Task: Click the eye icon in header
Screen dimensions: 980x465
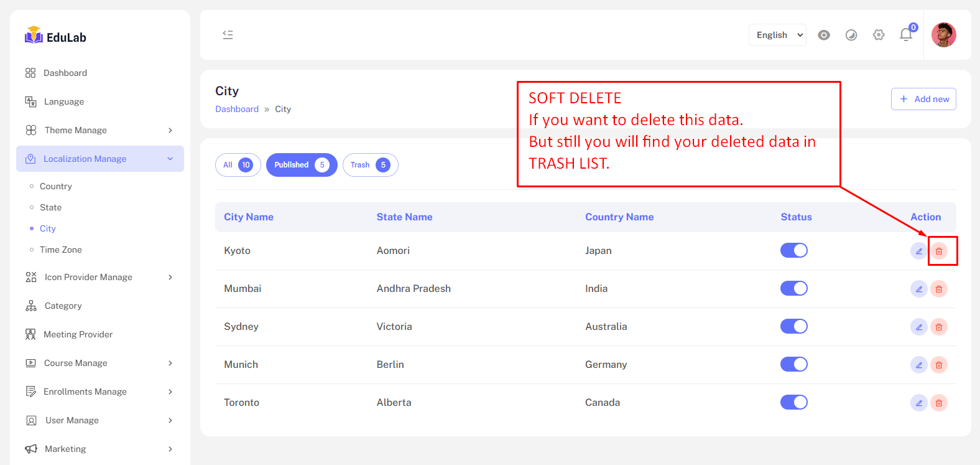Action: tap(824, 35)
